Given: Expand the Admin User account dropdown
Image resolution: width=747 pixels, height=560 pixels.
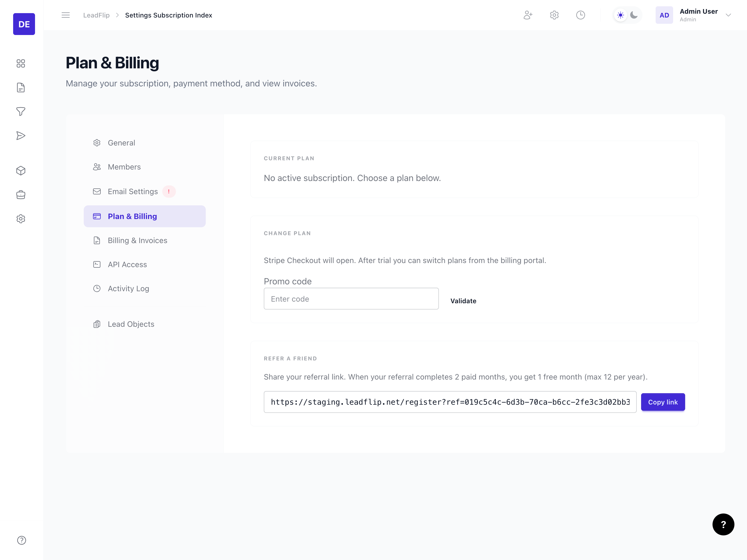Looking at the screenshot, I should pos(728,15).
